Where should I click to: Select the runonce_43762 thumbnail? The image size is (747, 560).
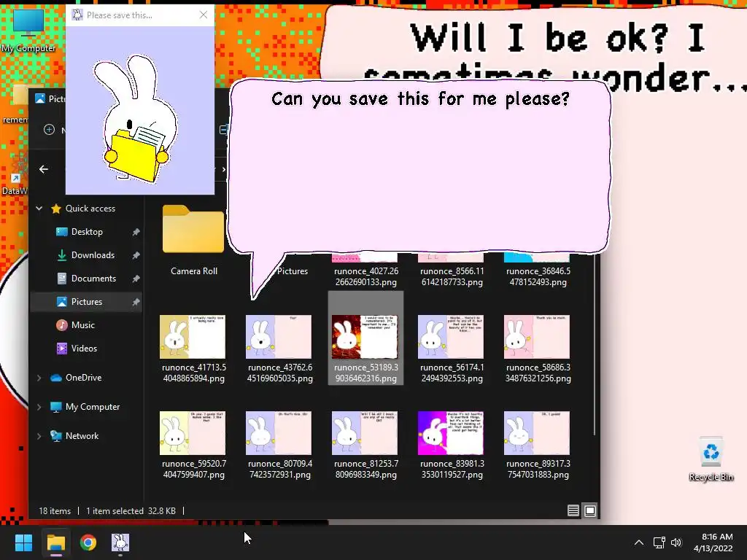(279, 337)
